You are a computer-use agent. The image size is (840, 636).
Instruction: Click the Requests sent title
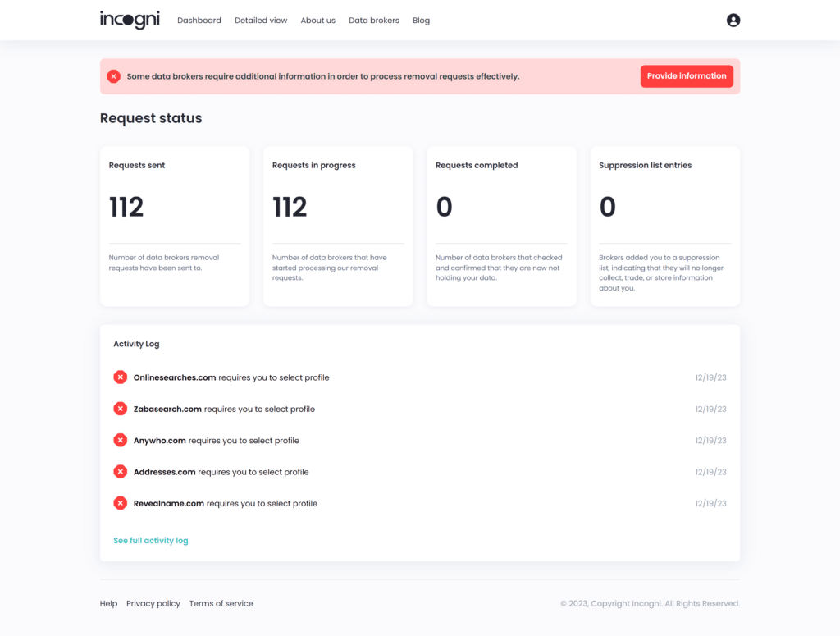tap(137, 165)
